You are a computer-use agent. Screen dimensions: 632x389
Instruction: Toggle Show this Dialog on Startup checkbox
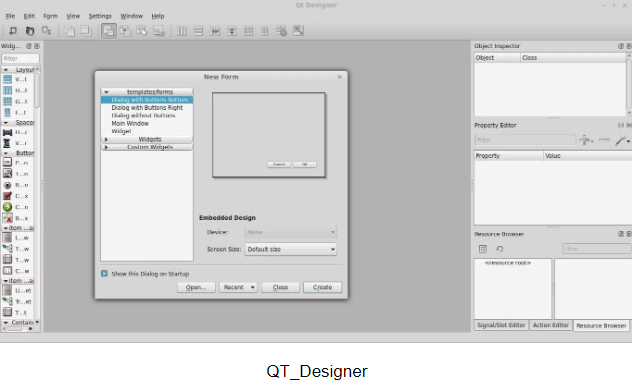[104, 274]
